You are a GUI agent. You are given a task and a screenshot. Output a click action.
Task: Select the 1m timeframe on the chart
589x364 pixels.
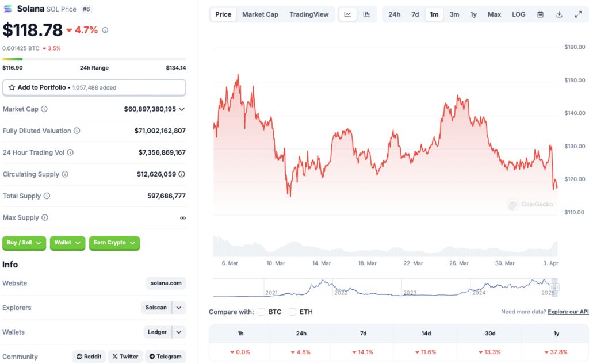[x=434, y=14]
